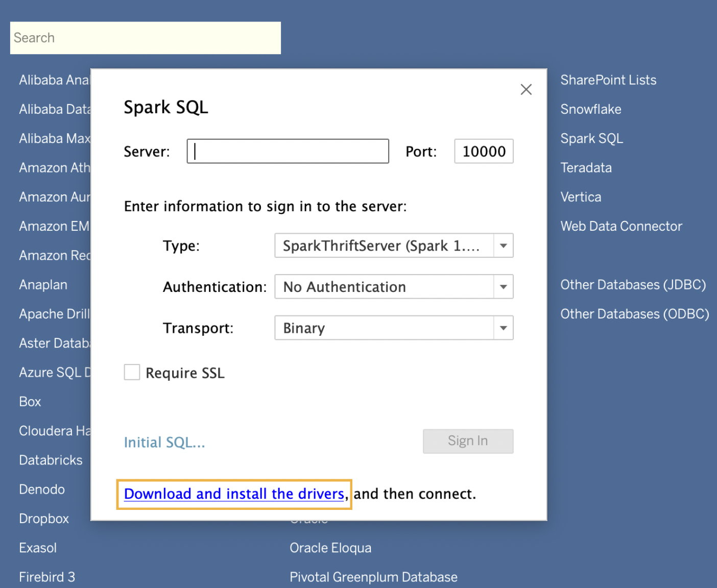Select Other Databases (ODBC)
The width and height of the screenshot is (717, 588).
(x=635, y=314)
